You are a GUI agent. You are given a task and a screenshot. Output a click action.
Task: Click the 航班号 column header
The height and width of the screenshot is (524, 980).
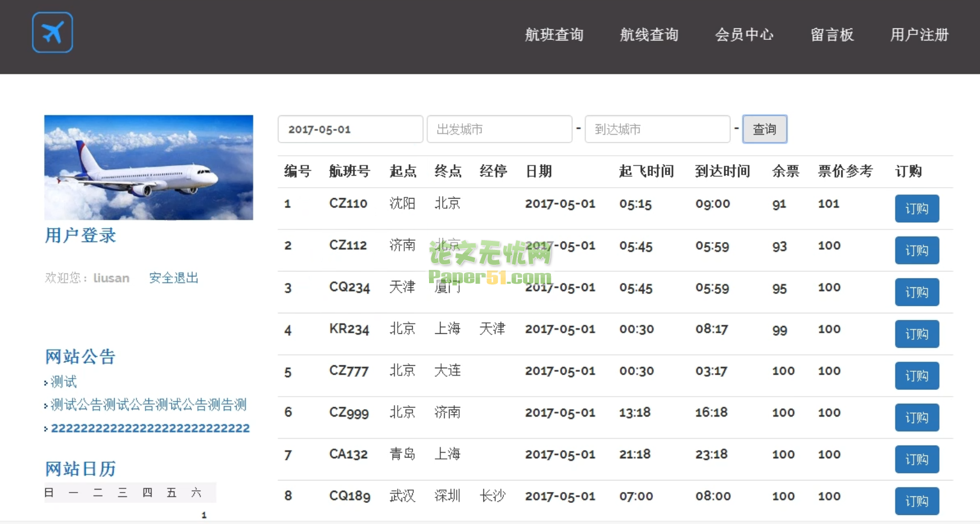(349, 171)
